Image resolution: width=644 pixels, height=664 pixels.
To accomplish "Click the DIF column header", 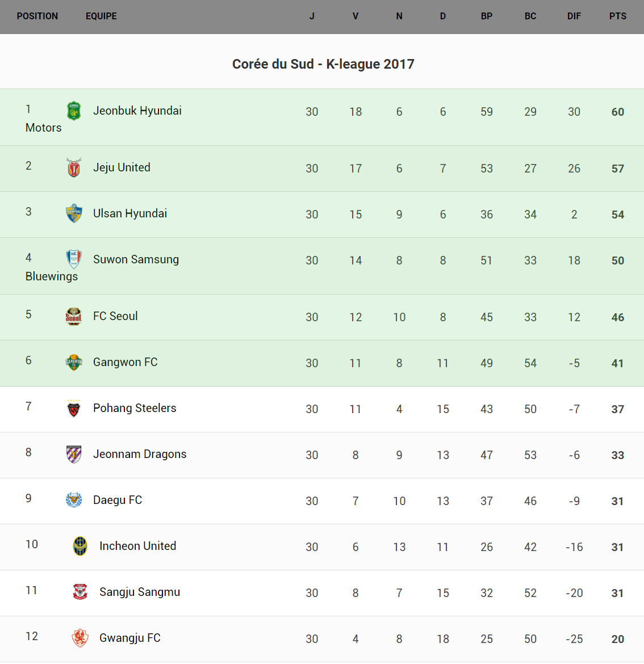I will click(574, 16).
